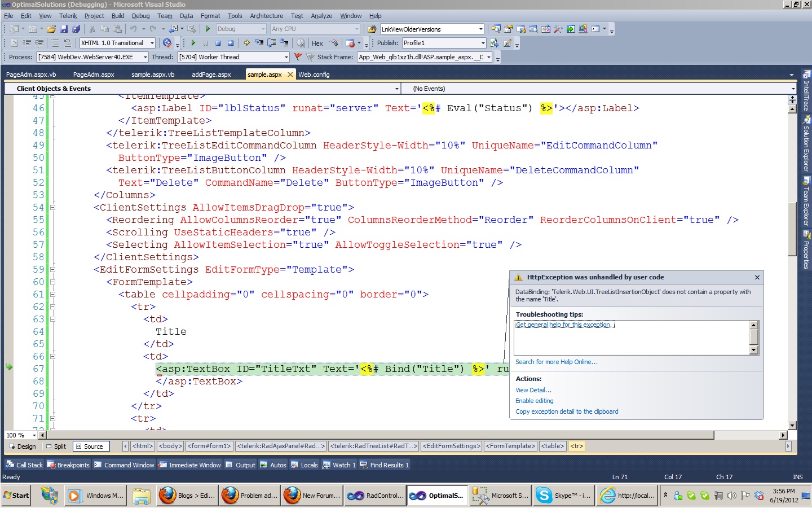Screen dimensions: 812x508
Task: Click the Enable editing action link
Action: pyautogui.click(x=535, y=401)
